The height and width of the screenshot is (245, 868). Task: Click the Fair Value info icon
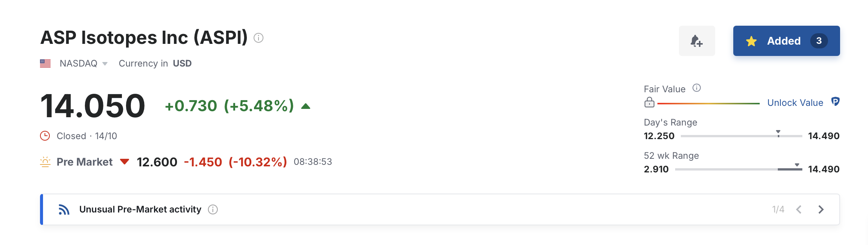[697, 88]
